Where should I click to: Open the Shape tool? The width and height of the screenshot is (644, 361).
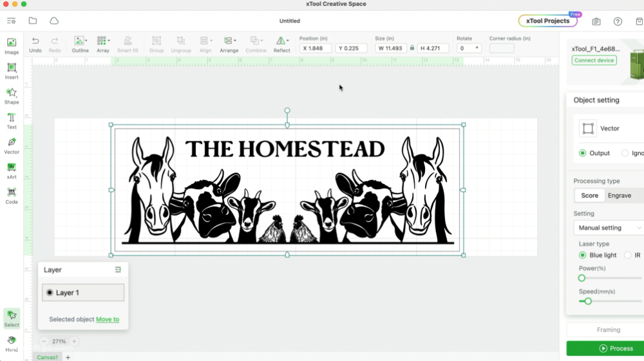tap(12, 95)
